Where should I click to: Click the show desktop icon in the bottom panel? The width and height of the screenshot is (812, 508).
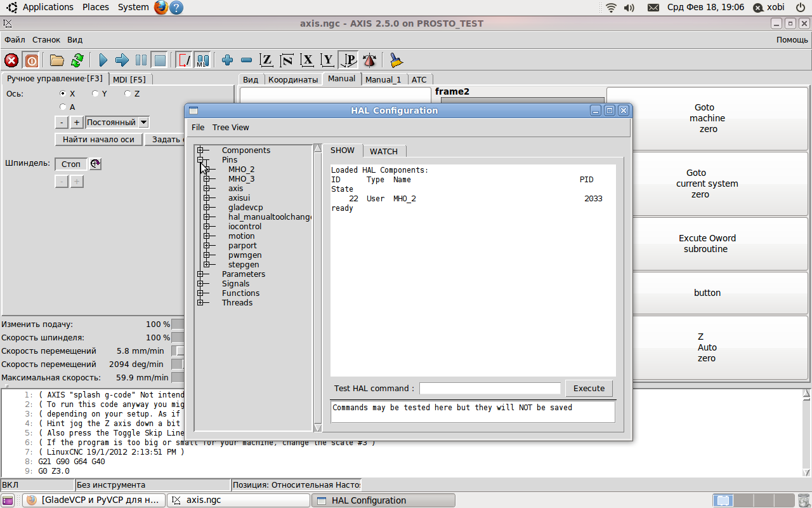coord(8,500)
